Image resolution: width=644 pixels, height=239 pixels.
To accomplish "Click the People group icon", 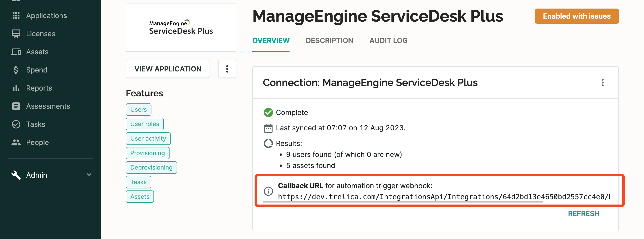I will (16, 142).
